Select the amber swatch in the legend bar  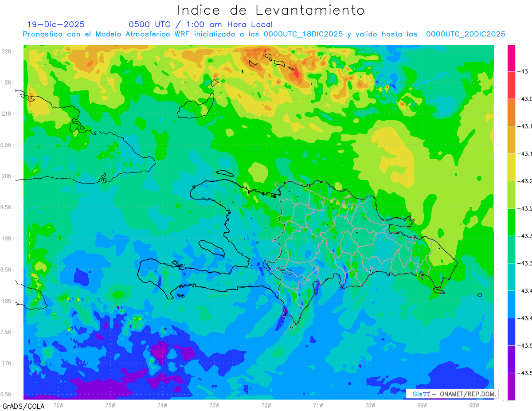[x=511, y=140]
